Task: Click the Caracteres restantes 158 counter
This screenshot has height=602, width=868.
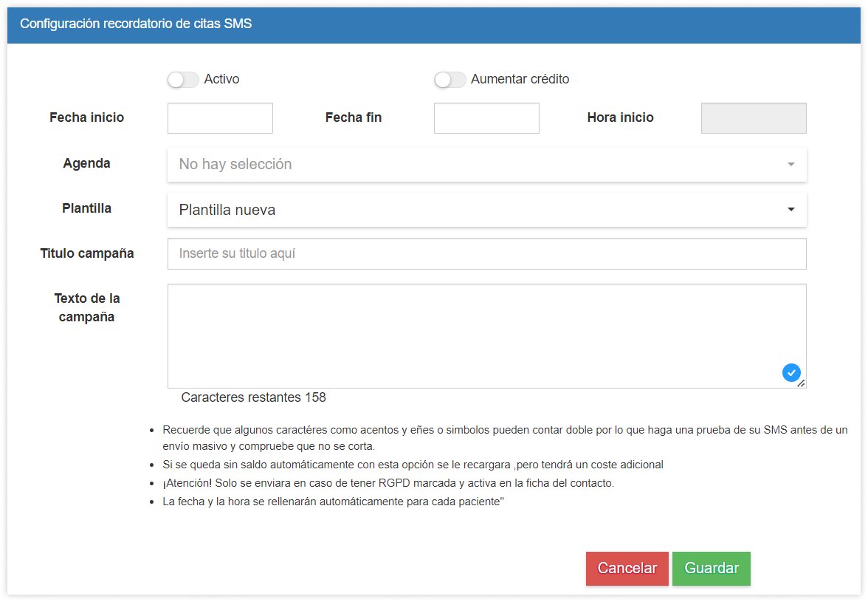Action: (x=254, y=397)
